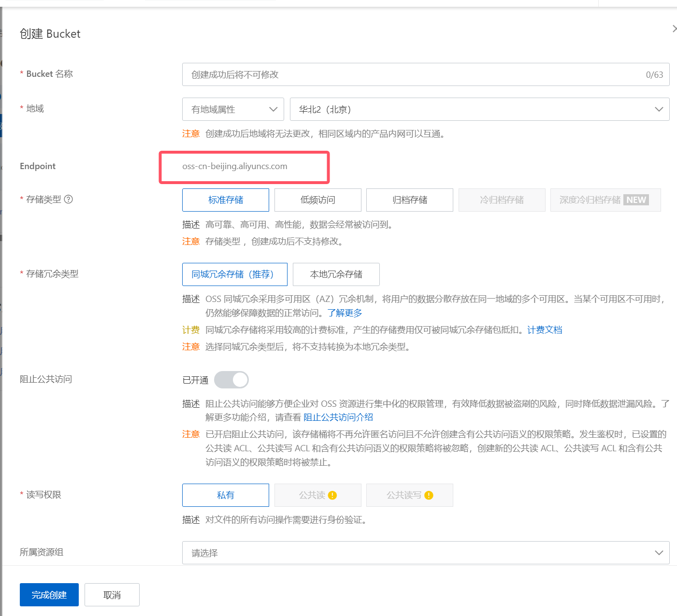Select 归档存储 storage type
677x616 pixels.
(x=410, y=200)
